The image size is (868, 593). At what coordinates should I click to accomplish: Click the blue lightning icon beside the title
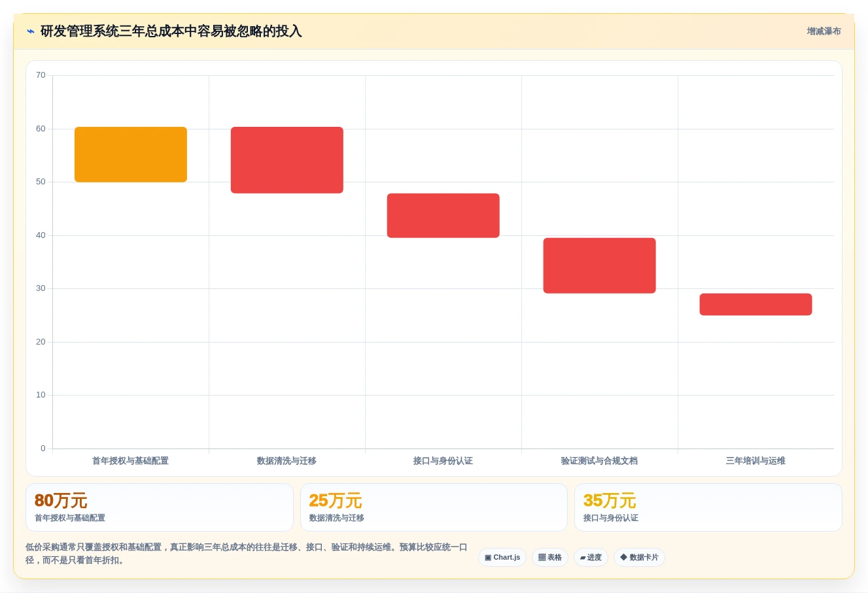click(30, 31)
